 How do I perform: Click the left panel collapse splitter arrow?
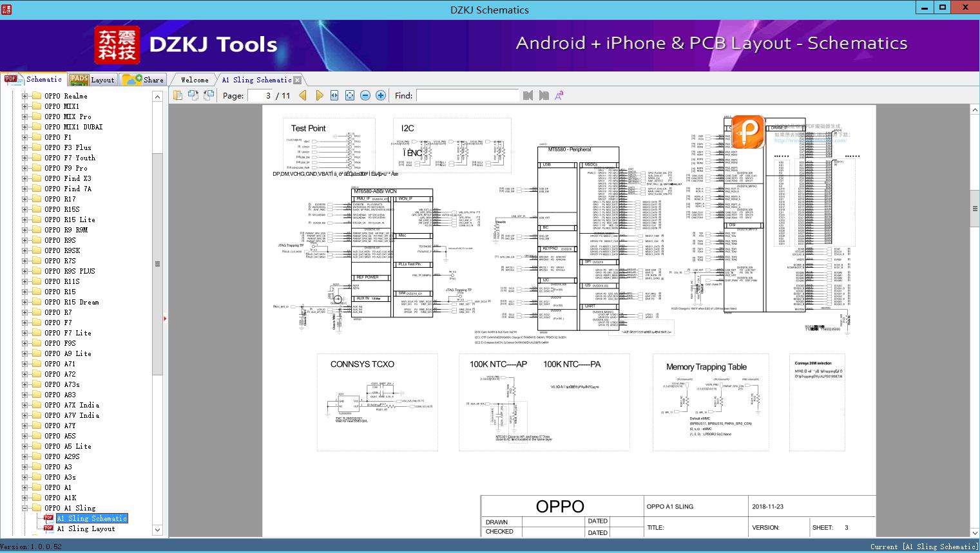tap(166, 318)
